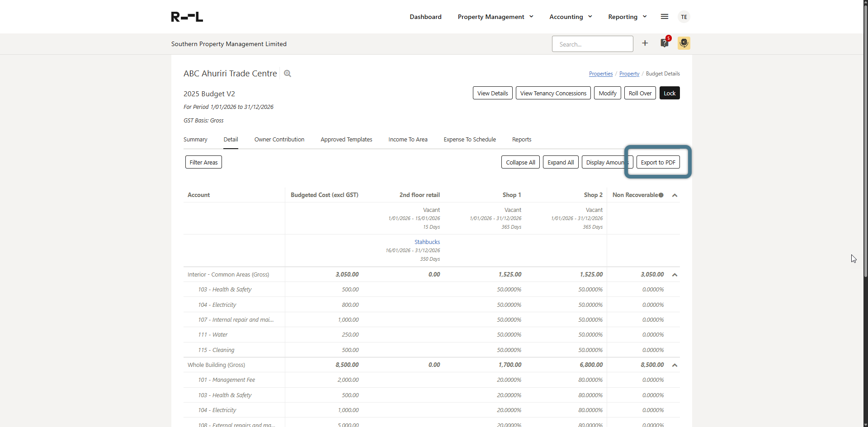Open the hamburger menu icon

point(664,17)
